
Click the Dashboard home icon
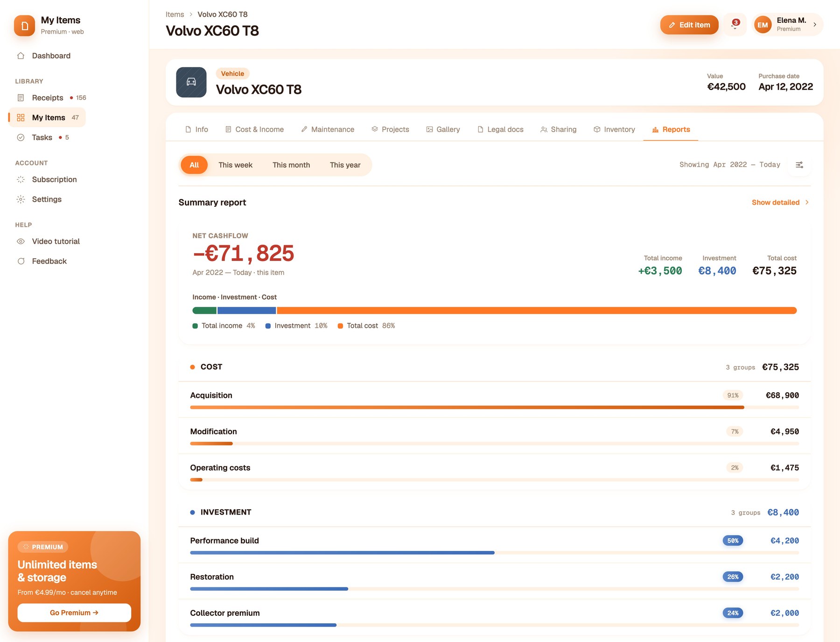click(21, 56)
